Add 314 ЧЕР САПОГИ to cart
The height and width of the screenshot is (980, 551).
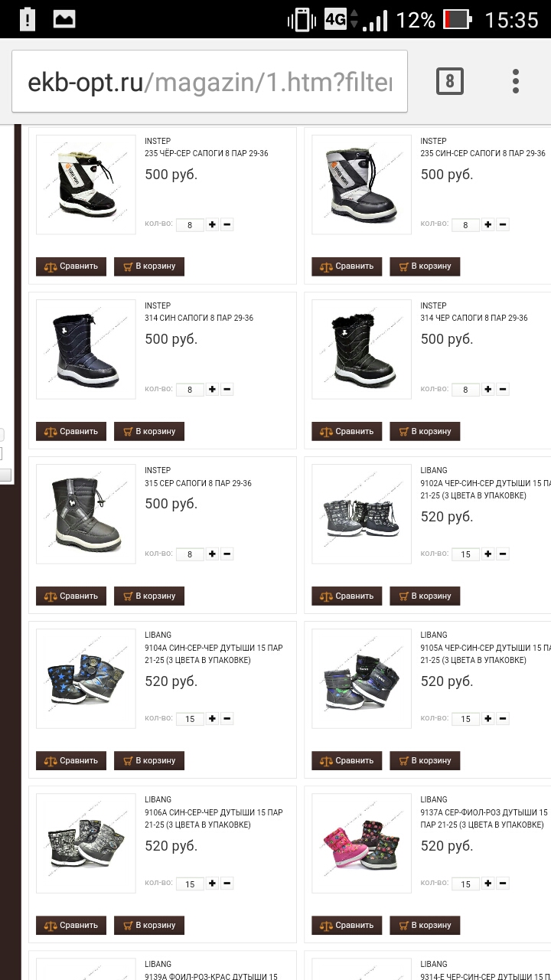tap(425, 431)
